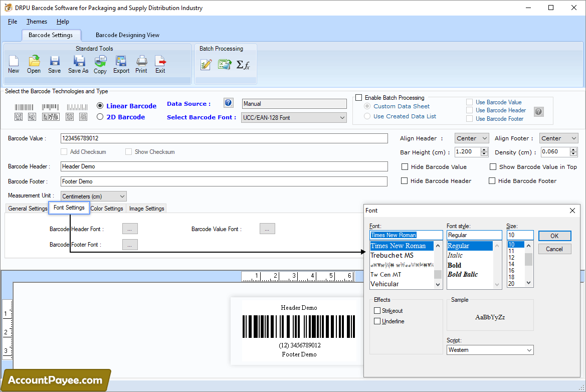Open the batch processing formula (sigma) icon
This screenshot has width=586, height=392.
click(x=243, y=65)
